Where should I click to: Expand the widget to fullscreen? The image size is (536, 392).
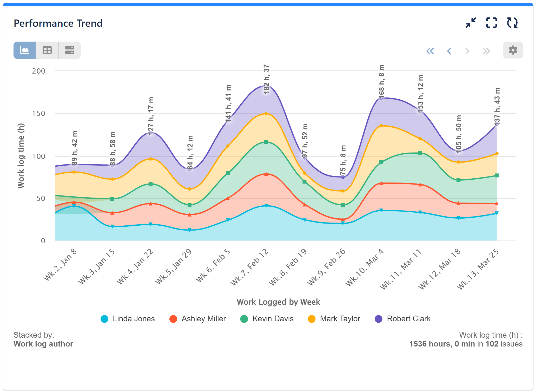[x=491, y=23]
